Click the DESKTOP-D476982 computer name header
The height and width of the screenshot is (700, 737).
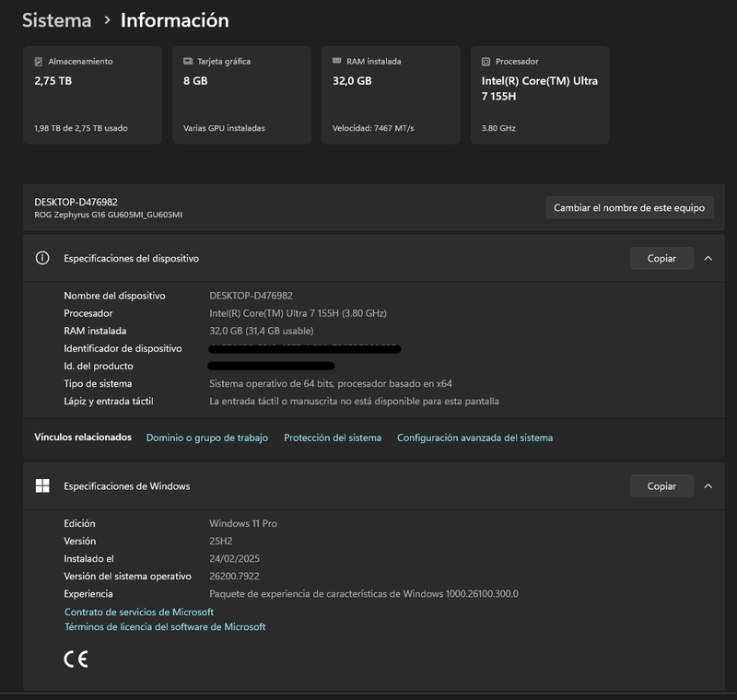coord(76,202)
